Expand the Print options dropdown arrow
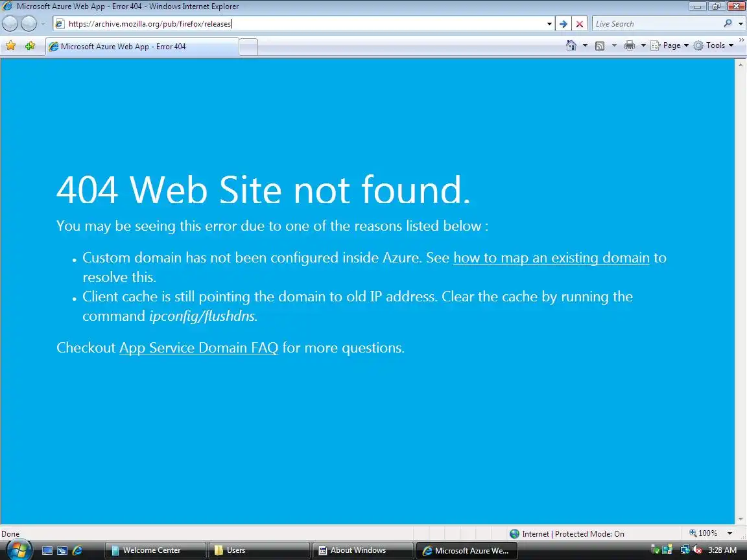The width and height of the screenshot is (747, 560). click(643, 46)
